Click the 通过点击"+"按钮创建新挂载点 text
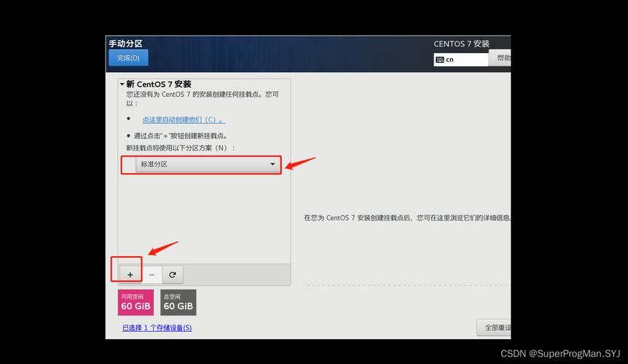The image size is (628, 364). (181, 135)
